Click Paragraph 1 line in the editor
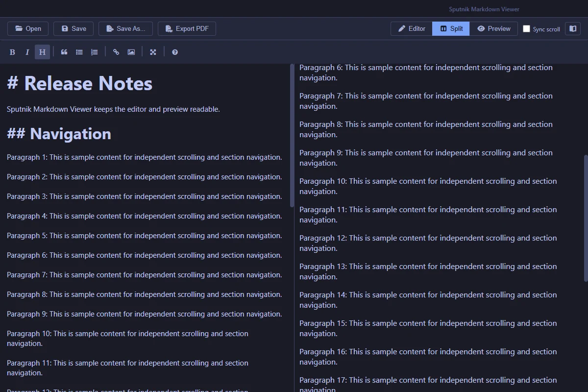This screenshot has height=392, width=588. tap(145, 157)
